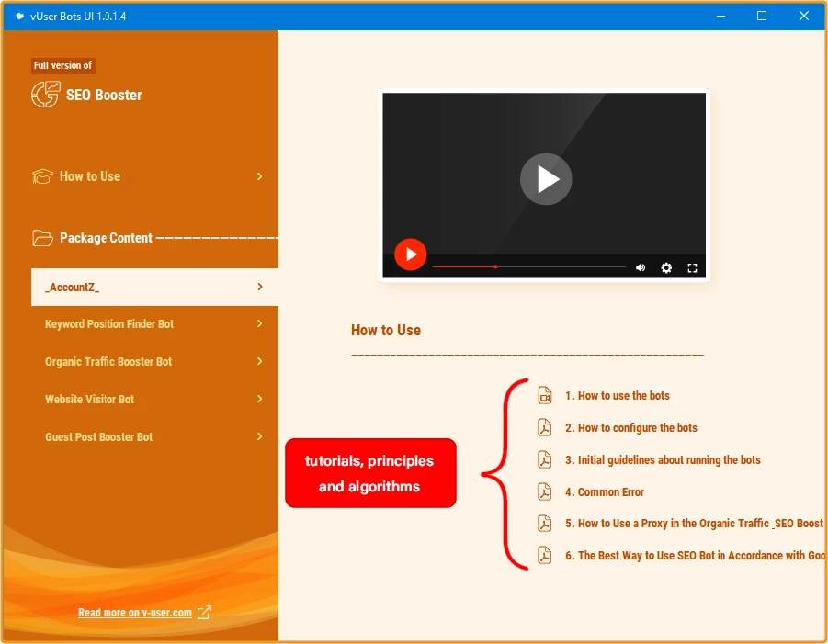
Task: Open '6. The Best Way to Use SEO Bot' document
Action: point(695,555)
